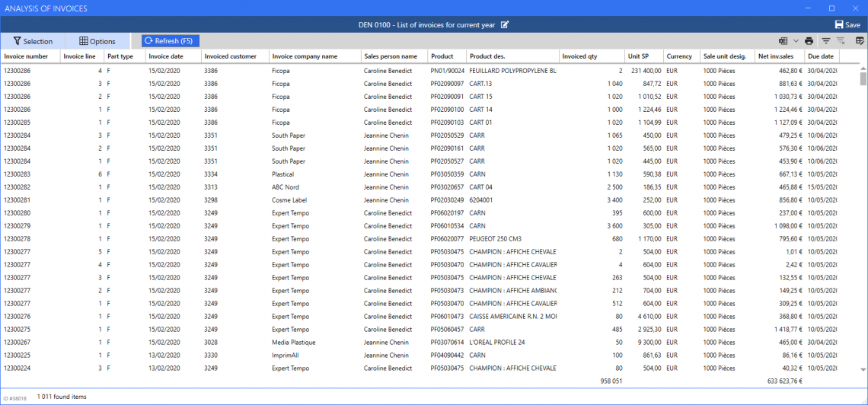Viewport: 868px width, 405px height.
Task: Click the 1 011 found items status
Action: click(62, 397)
